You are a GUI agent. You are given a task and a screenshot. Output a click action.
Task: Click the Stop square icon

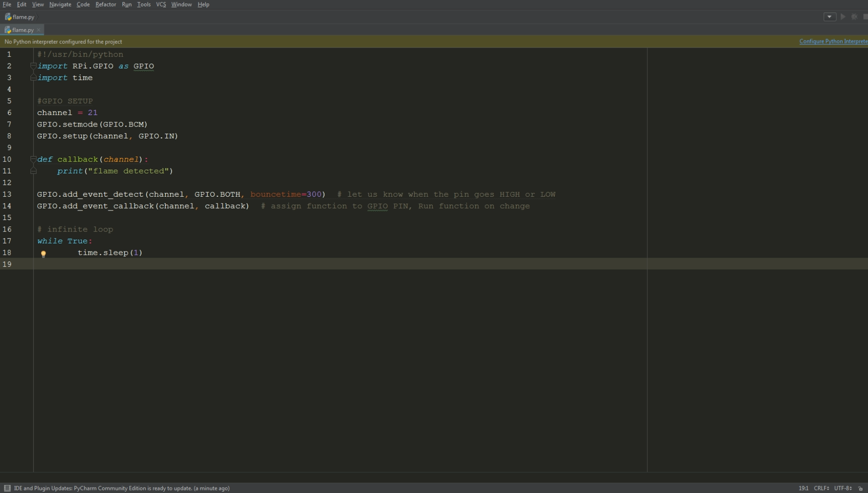click(865, 17)
